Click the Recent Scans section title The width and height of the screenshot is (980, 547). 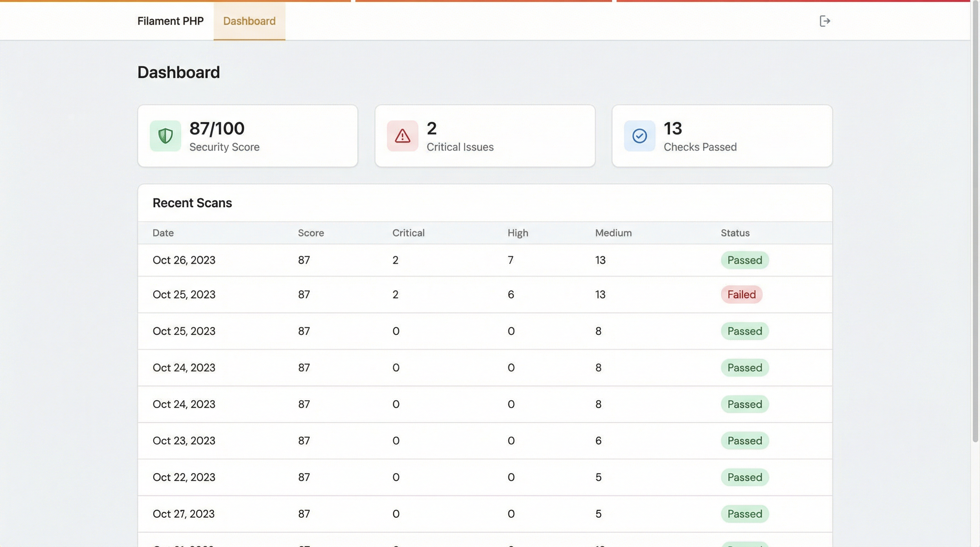[x=192, y=203]
